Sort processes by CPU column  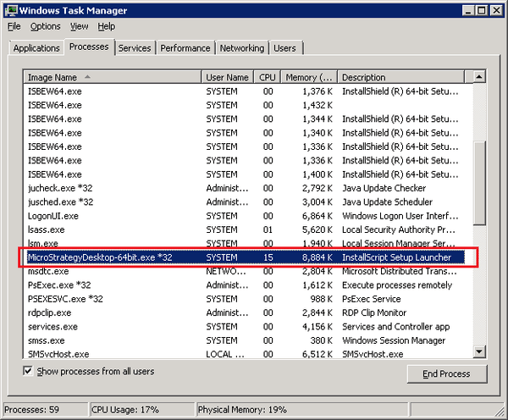[x=268, y=77]
